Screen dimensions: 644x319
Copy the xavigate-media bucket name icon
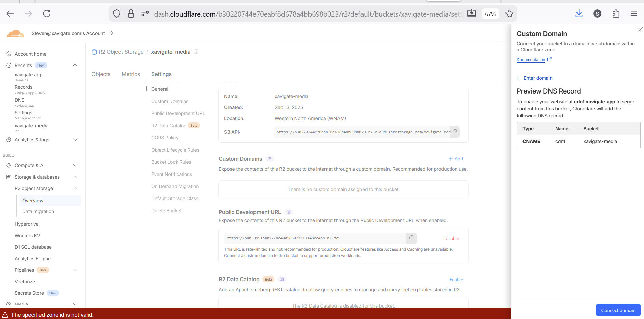(x=196, y=52)
